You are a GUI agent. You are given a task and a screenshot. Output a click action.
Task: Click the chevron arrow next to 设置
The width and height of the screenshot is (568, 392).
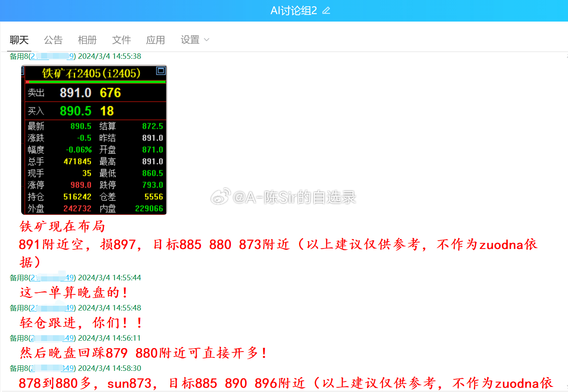click(207, 40)
